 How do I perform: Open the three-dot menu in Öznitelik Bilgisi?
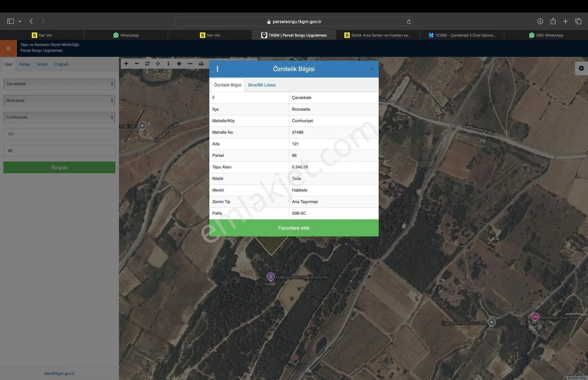point(218,69)
